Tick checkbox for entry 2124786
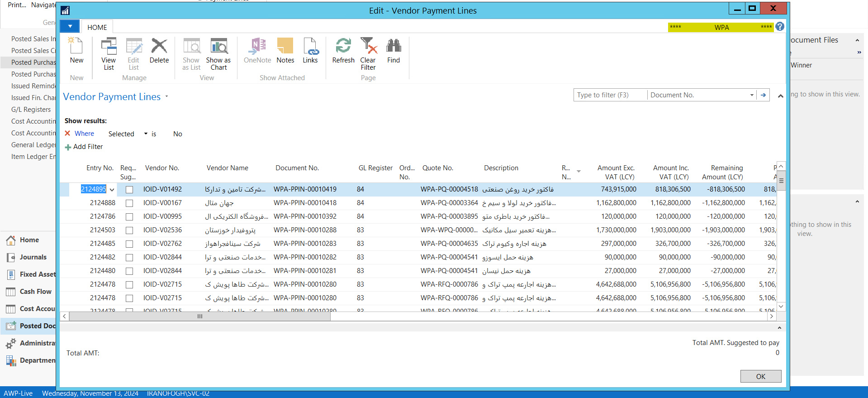 click(x=129, y=217)
